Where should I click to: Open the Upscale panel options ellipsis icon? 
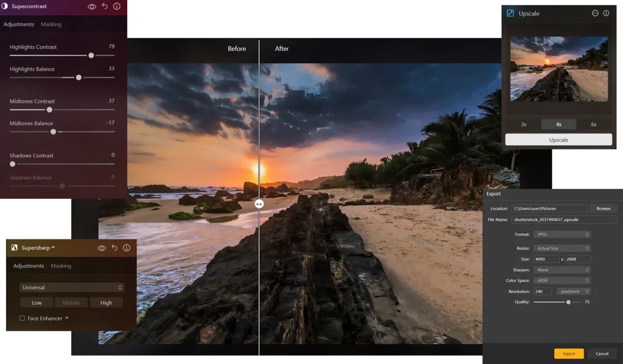(x=595, y=13)
